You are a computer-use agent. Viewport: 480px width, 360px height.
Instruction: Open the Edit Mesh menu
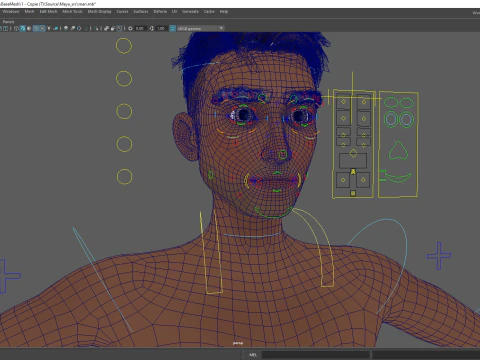(x=48, y=12)
